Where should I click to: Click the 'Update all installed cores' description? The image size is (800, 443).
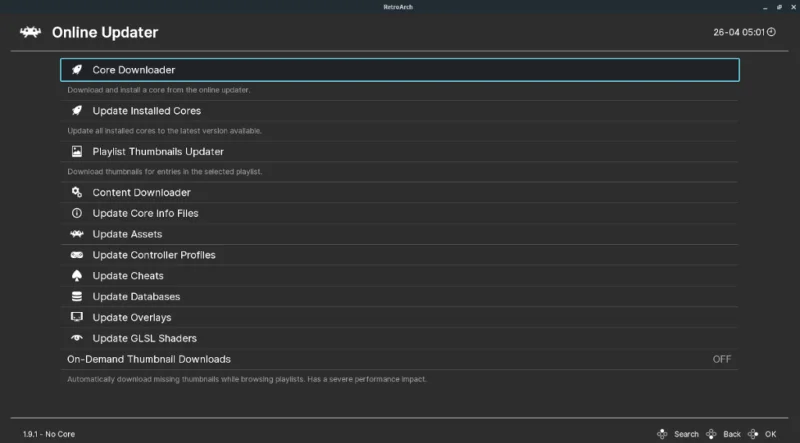coord(164,131)
